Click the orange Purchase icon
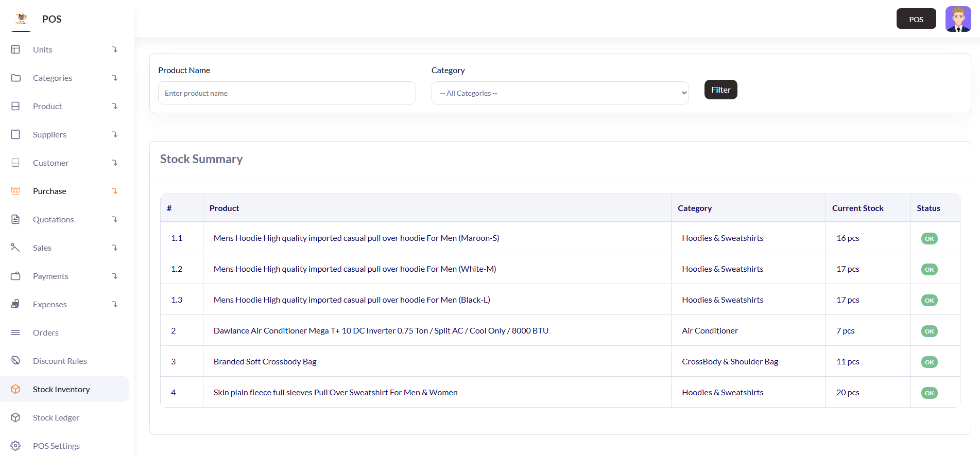 (15, 191)
